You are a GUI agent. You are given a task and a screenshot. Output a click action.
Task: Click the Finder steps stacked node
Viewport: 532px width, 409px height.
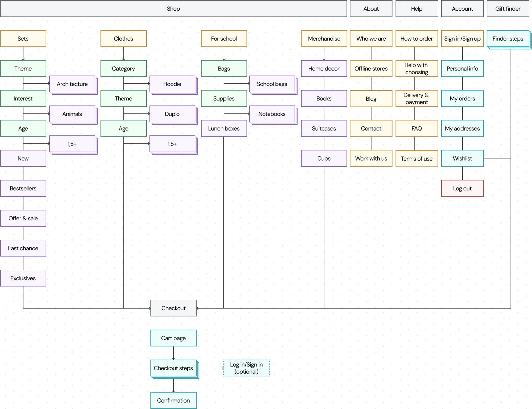click(x=508, y=39)
